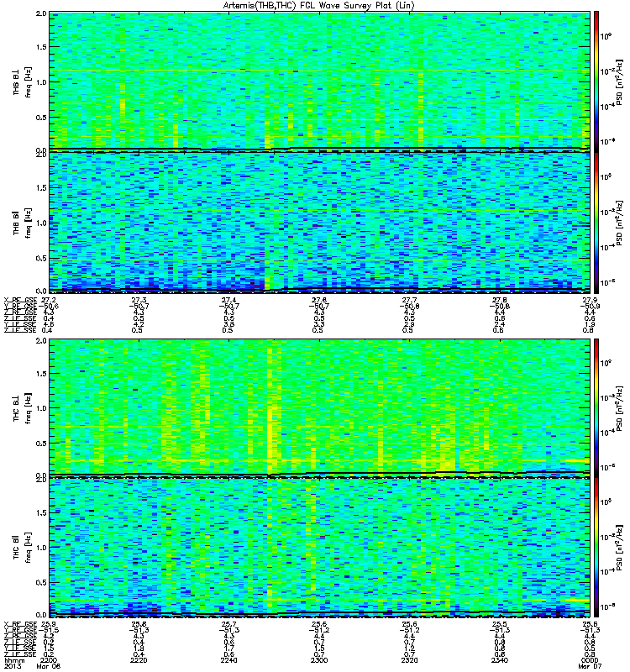Click the 2240 time tick label
630x672 pixels.
click(228, 660)
